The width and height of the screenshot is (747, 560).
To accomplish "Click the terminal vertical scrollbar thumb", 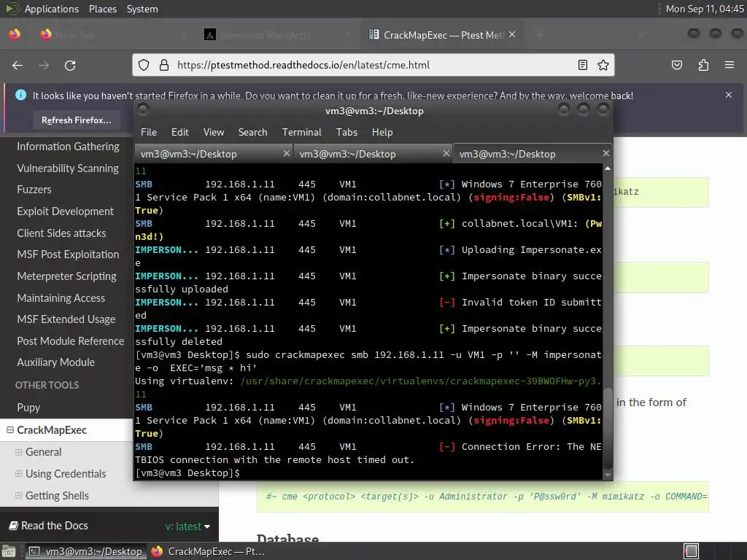I will pos(608,427).
